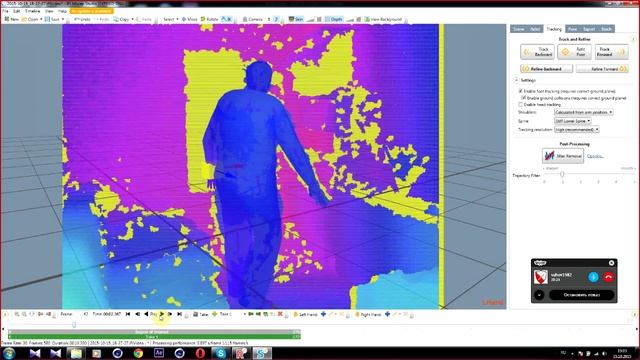Choose the Select tool dropdown
Viewport: 640px width, 360px height.
171,19
